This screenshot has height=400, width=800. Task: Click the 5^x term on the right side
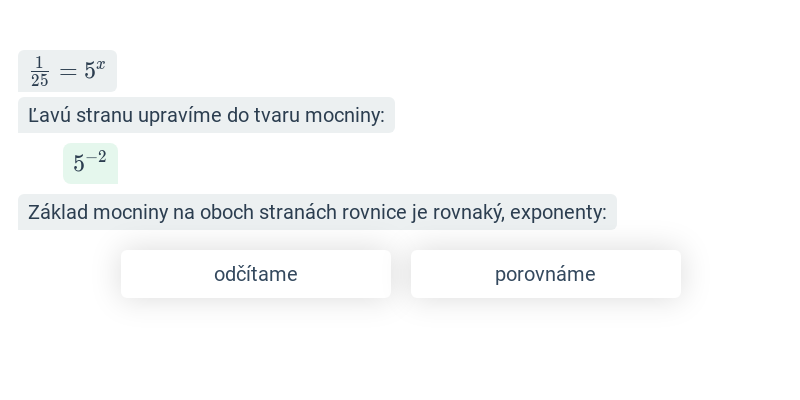(x=95, y=69)
